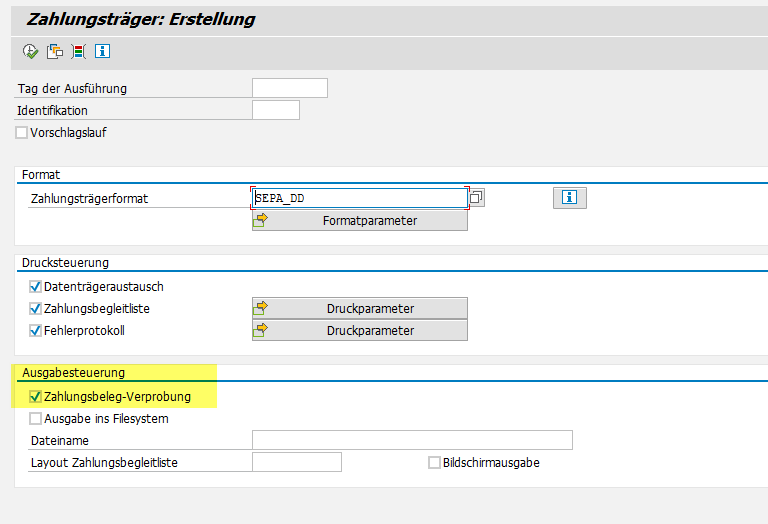Toggle the Zahlungsbegleitliste checkbox
768x524 pixels.
tap(36, 309)
